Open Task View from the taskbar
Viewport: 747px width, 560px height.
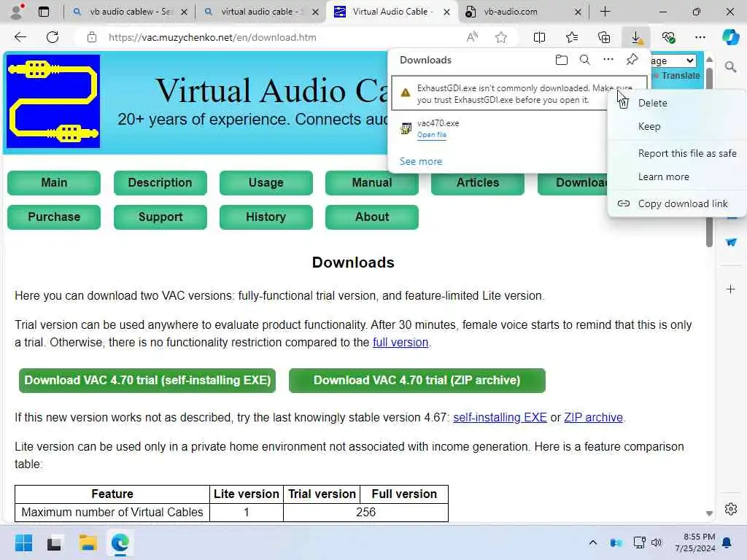[54, 542]
